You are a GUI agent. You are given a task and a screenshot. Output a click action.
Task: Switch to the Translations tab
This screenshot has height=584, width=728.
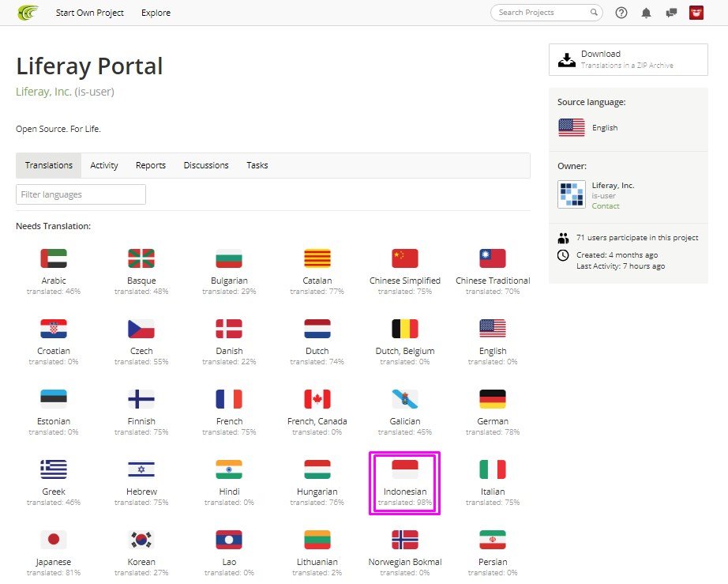point(49,165)
